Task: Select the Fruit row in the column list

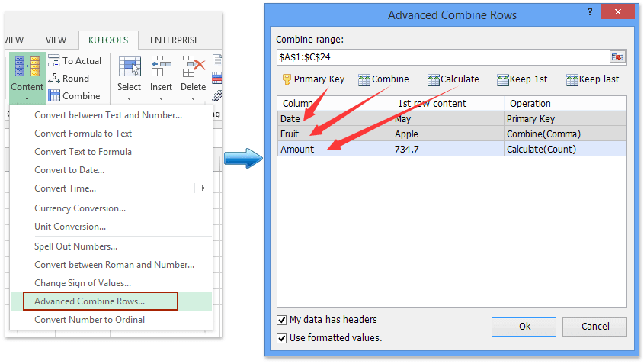Action: (x=452, y=134)
